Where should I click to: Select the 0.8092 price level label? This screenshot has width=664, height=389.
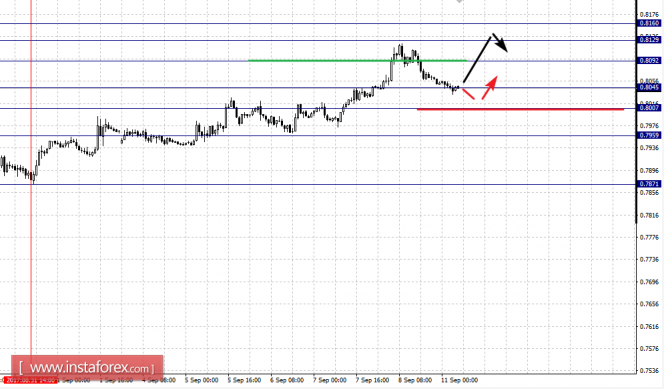click(x=649, y=61)
